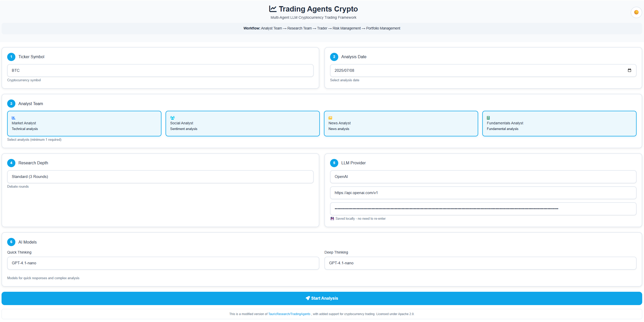Screen dimensions: 644x322
Task: Click 'Select analysts (minimum 1 required)' text
Action: 34,140
